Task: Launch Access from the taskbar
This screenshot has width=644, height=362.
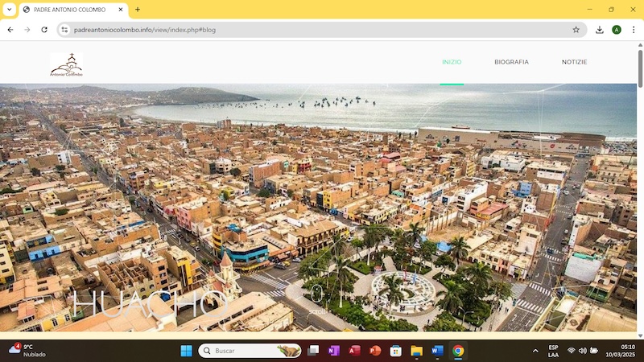Action: coord(354,351)
